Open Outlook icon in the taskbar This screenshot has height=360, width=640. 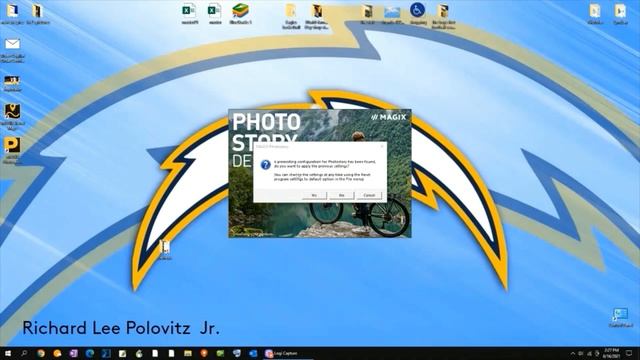pyautogui.click(x=253, y=353)
